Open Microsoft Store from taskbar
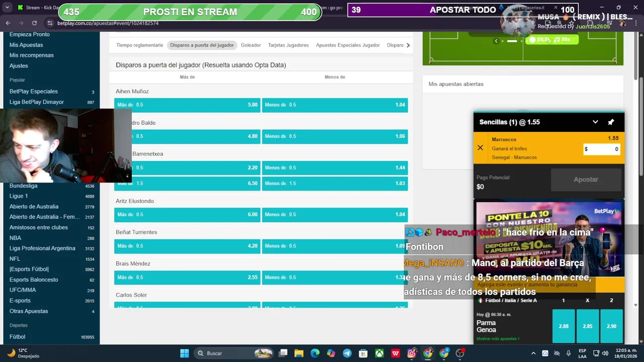 pos(363,353)
